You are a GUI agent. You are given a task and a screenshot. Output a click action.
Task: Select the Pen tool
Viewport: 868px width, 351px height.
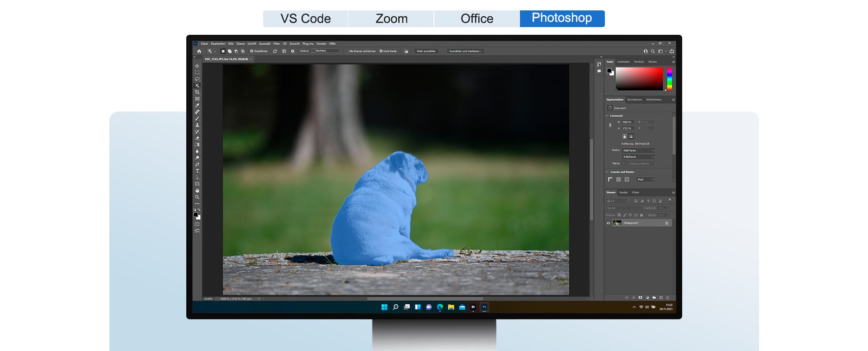click(197, 164)
